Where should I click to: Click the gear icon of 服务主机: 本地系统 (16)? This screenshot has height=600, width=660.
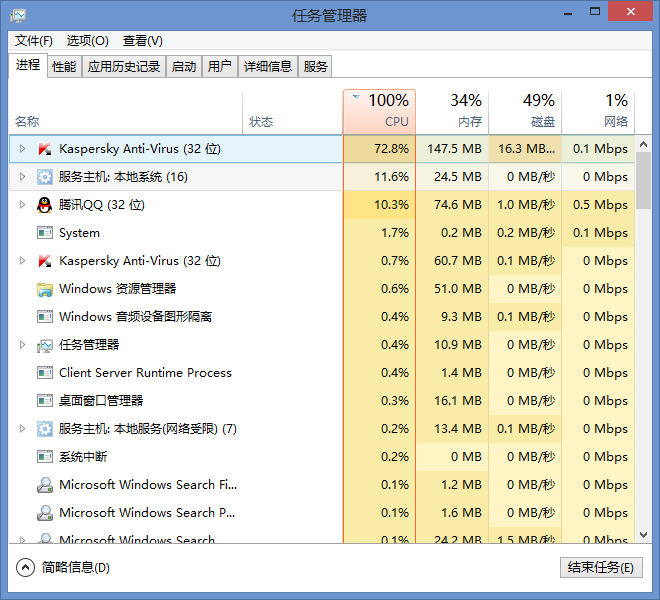tap(45, 177)
